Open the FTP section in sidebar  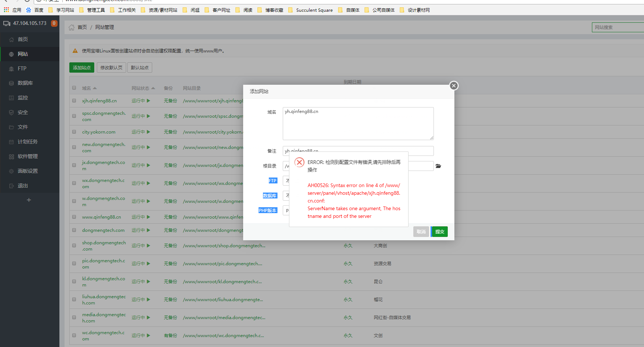(22, 69)
